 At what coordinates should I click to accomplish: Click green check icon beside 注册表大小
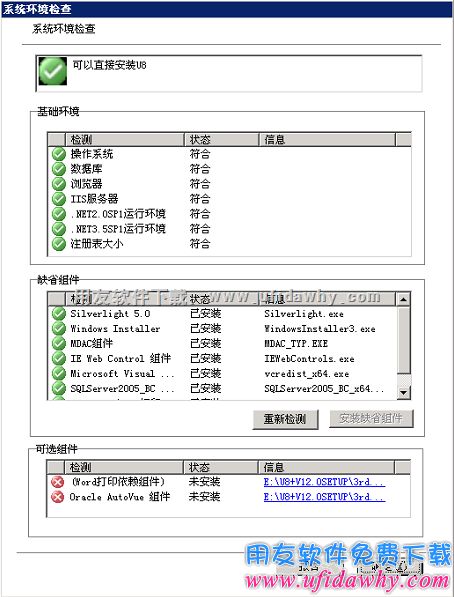pyautogui.click(x=59, y=244)
